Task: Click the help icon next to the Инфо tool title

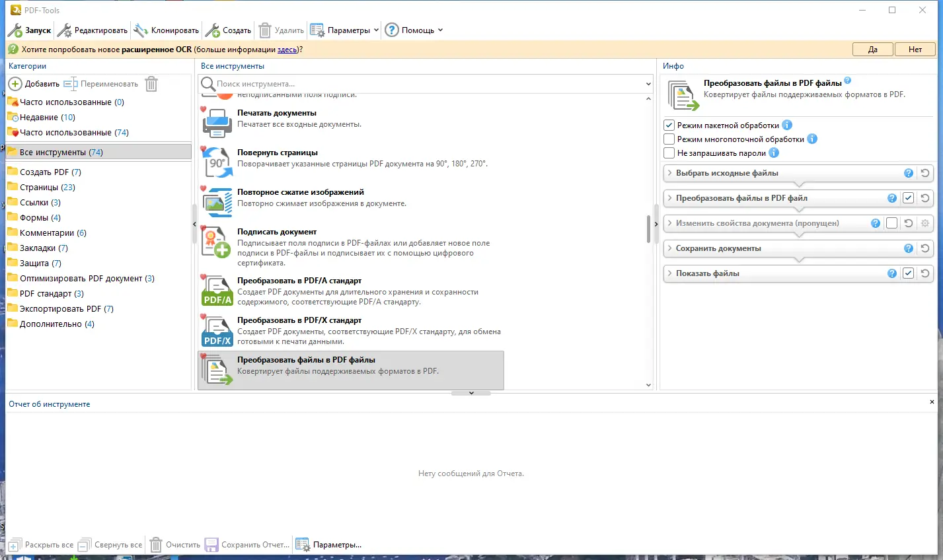Action: (x=848, y=81)
